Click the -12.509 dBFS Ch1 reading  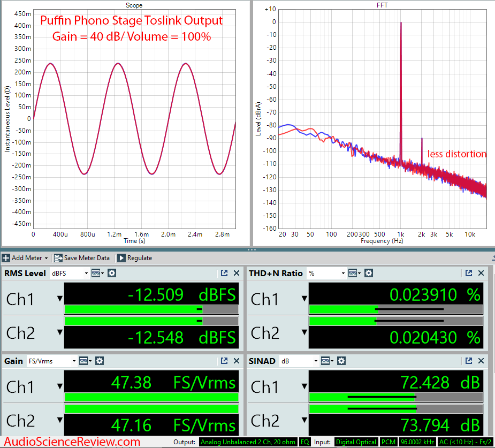[x=182, y=295]
